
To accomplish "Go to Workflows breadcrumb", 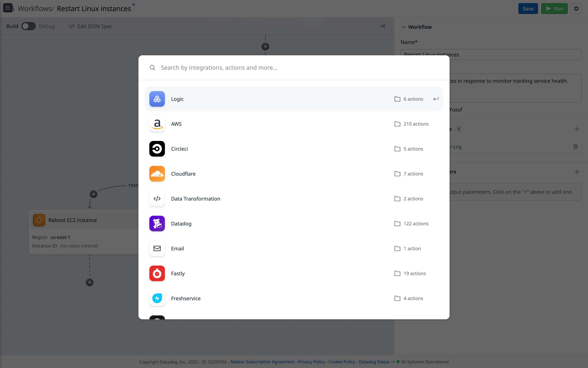I will (x=35, y=9).
